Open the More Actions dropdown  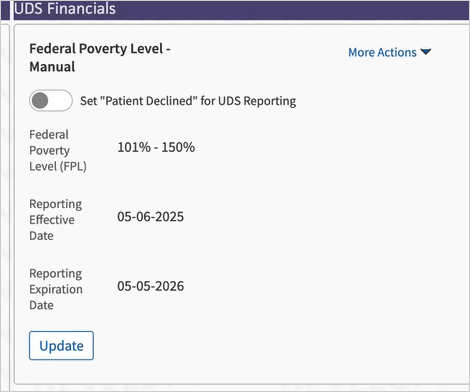(390, 52)
